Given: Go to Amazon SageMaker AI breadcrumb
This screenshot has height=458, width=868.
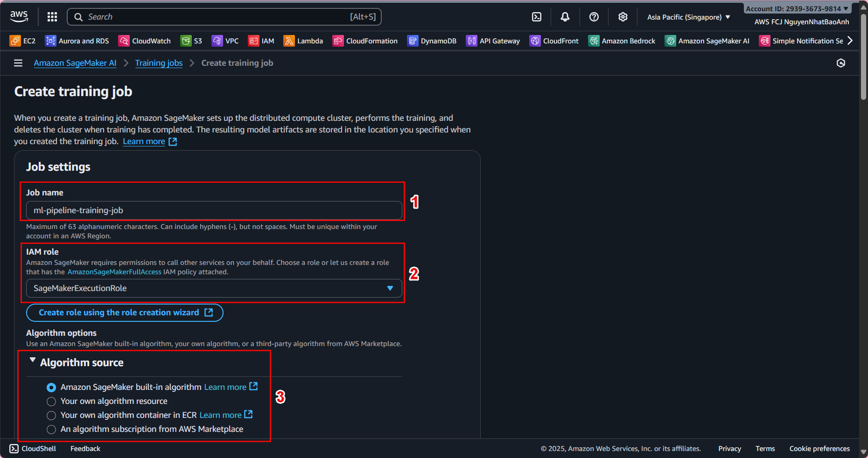Looking at the screenshot, I should (75, 63).
